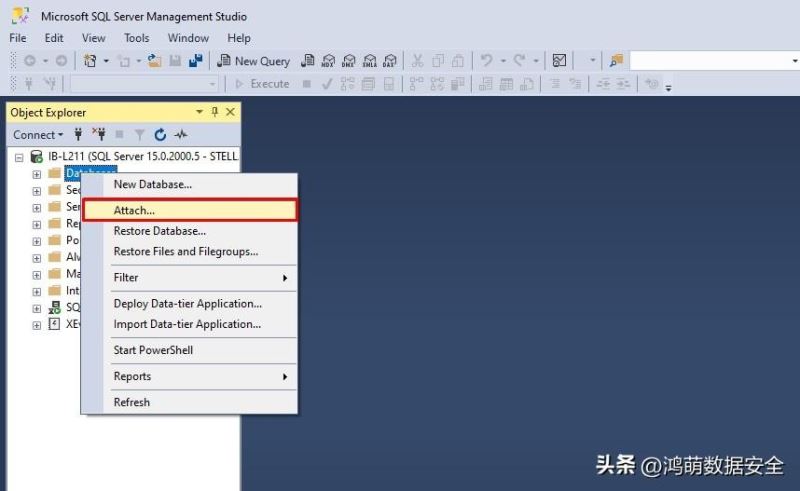
Task: Choose Restore Database... option
Action: pos(190,231)
